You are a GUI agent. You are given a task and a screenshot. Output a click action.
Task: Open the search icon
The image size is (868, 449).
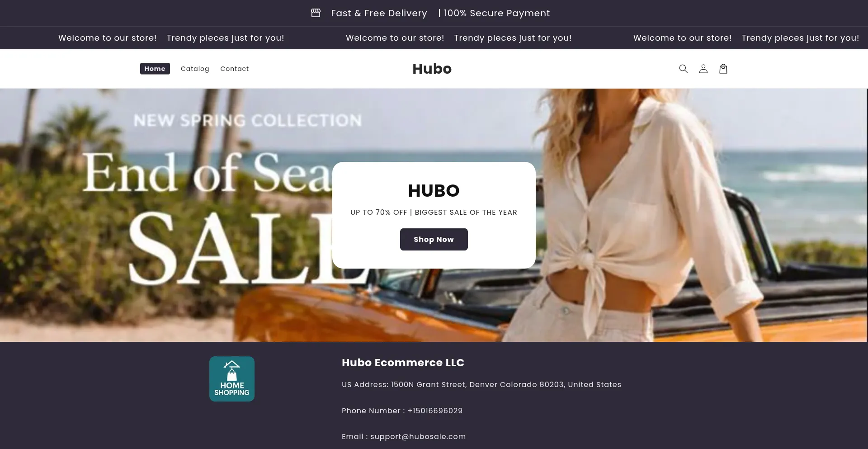click(683, 68)
